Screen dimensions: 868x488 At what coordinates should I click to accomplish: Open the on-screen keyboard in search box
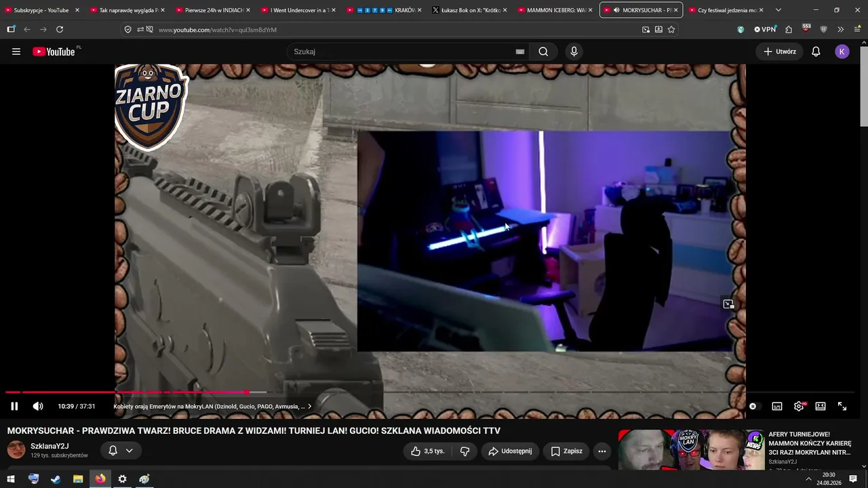click(x=520, y=52)
